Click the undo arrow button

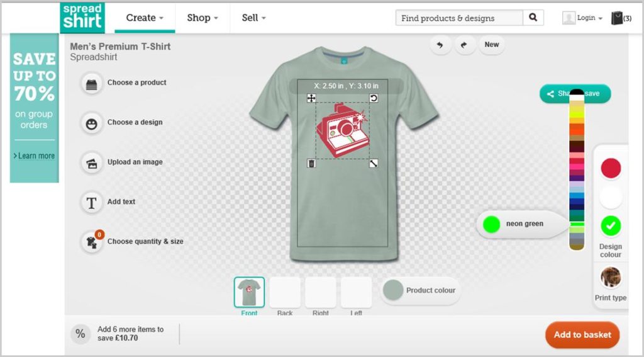pyautogui.click(x=440, y=45)
